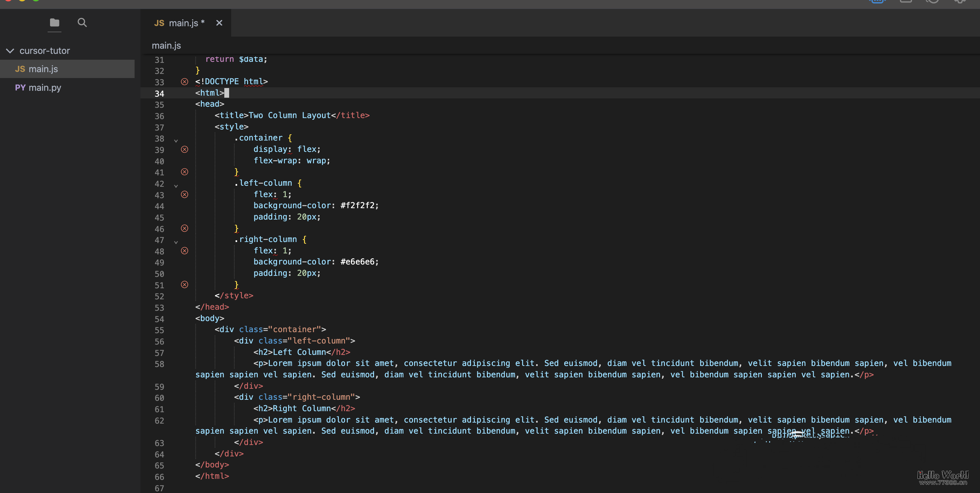Fold the .left-column CSS block

point(176,186)
